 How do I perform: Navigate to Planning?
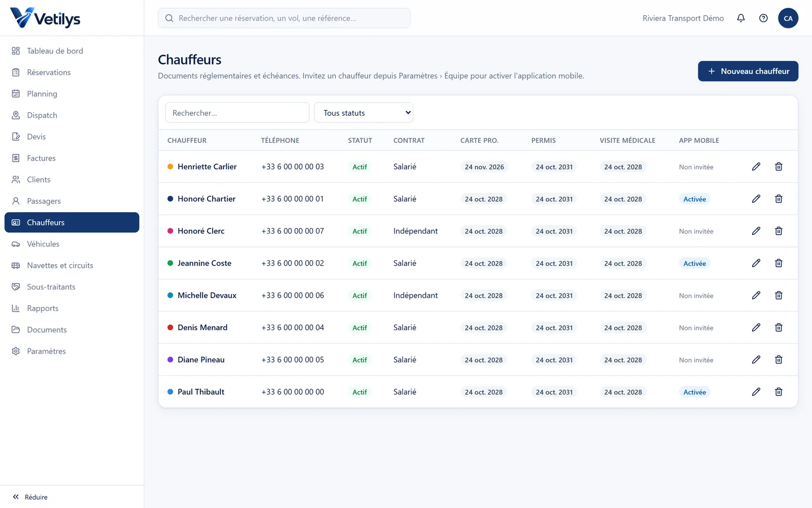click(x=72, y=93)
